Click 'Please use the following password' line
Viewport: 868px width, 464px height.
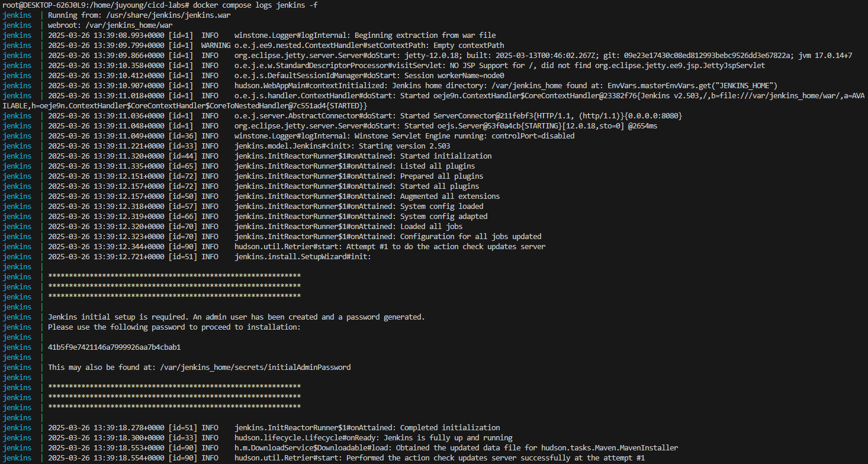174,327
